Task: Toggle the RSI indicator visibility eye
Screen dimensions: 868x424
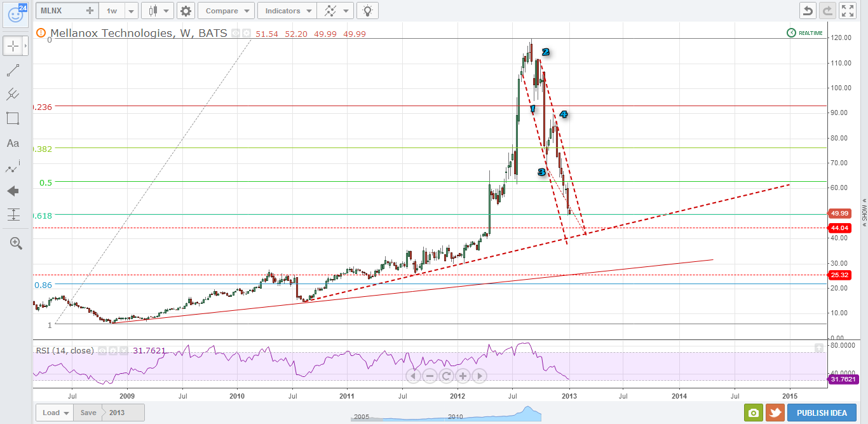Action: tap(101, 350)
